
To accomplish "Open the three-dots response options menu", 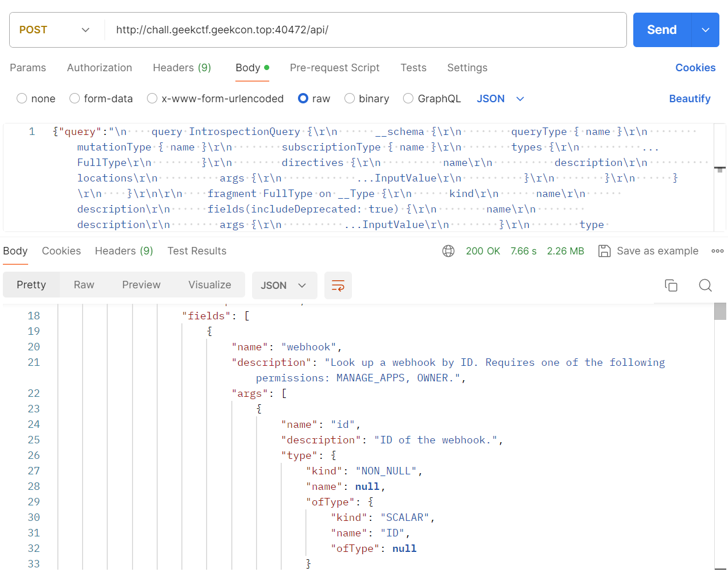I will tap(717, 251).
